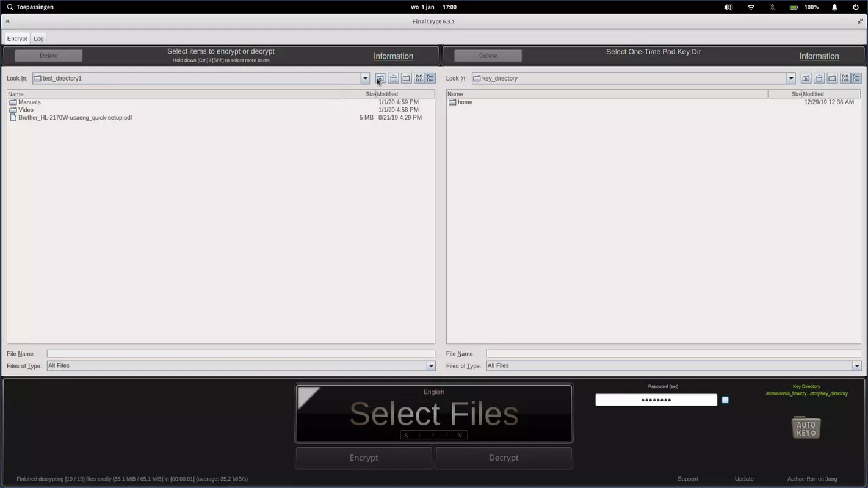Viewport: 868px width, 488px height.
Task: Open the key panel Information link
Action: (x=819, y=56)
